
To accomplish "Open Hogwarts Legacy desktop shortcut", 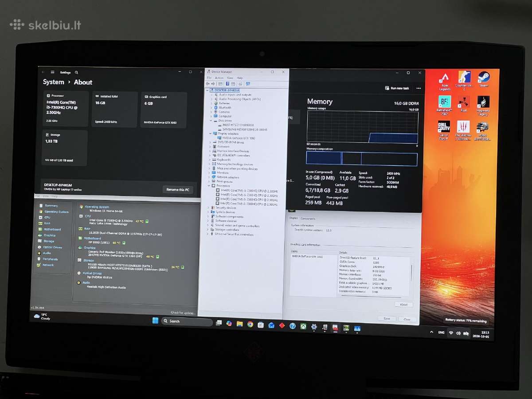I will pyautogui.click(x=483, y=106).
